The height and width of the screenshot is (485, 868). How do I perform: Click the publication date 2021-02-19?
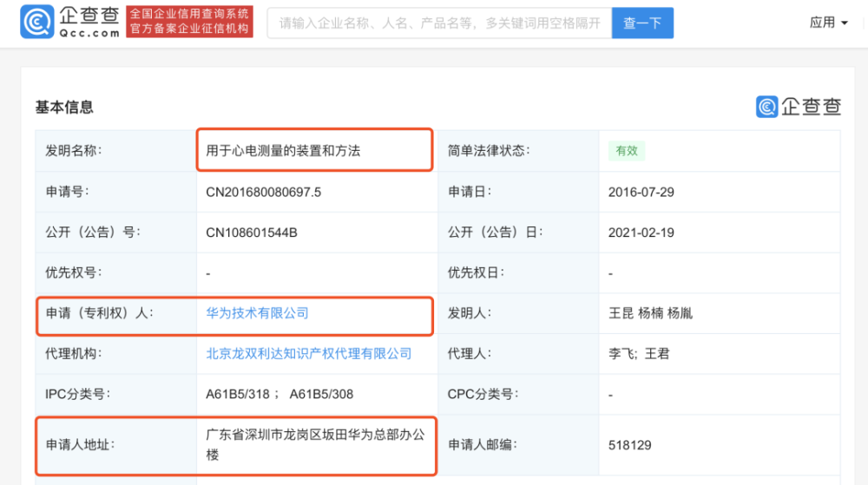coord(641,233)
